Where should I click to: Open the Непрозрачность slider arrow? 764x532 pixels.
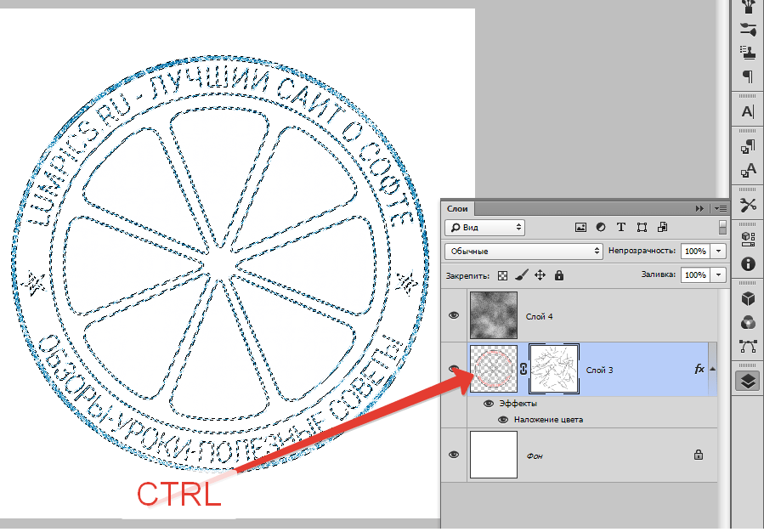(x=718, y=252)
